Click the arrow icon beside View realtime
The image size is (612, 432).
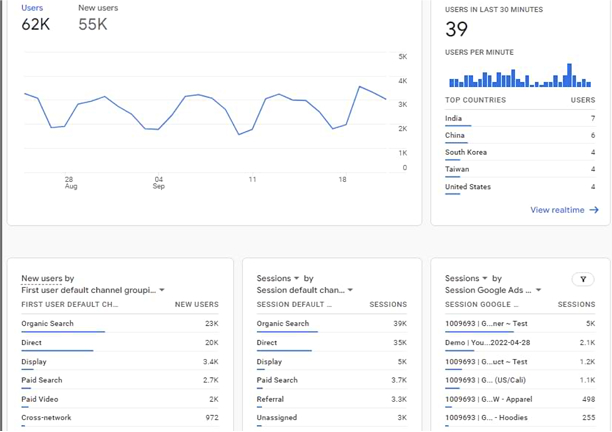tap(594, 210)
